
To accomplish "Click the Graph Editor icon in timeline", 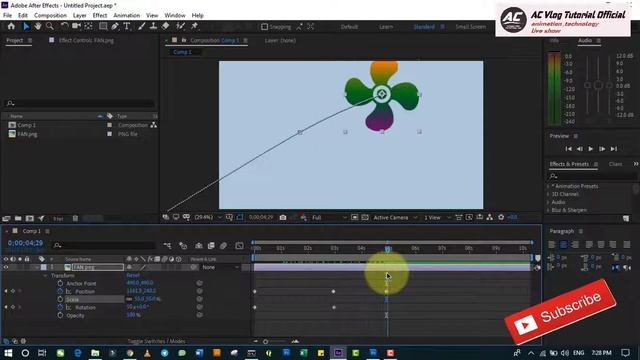I will [x=240, y=246].
